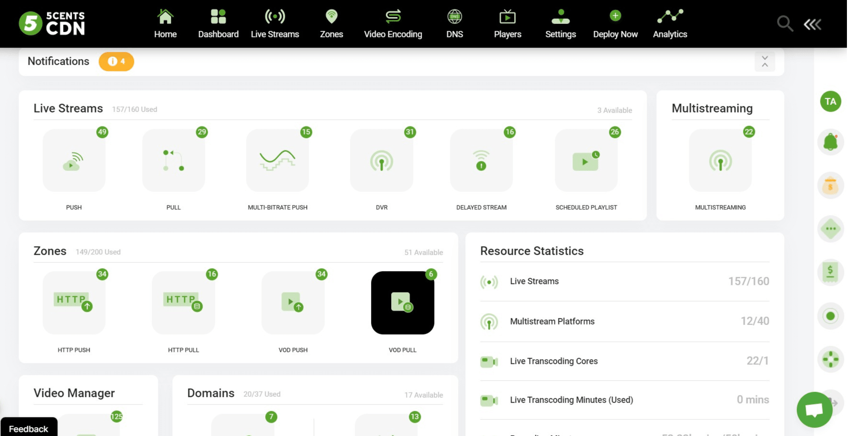Click the '17 Available' domains text
The width and height of the screenshot is (868, 436).
click(x=424, y=395)
